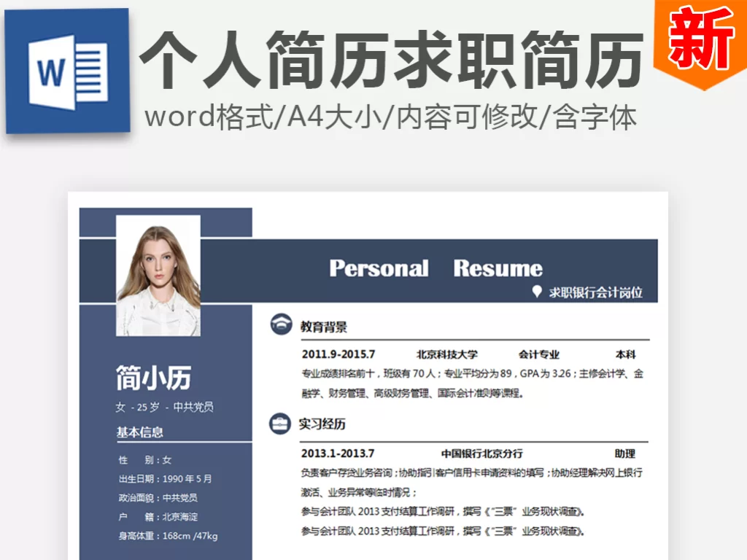Click the red 新 badge
Image resolution: width=747 pixels, height=560 pixels.
point(701,40)
